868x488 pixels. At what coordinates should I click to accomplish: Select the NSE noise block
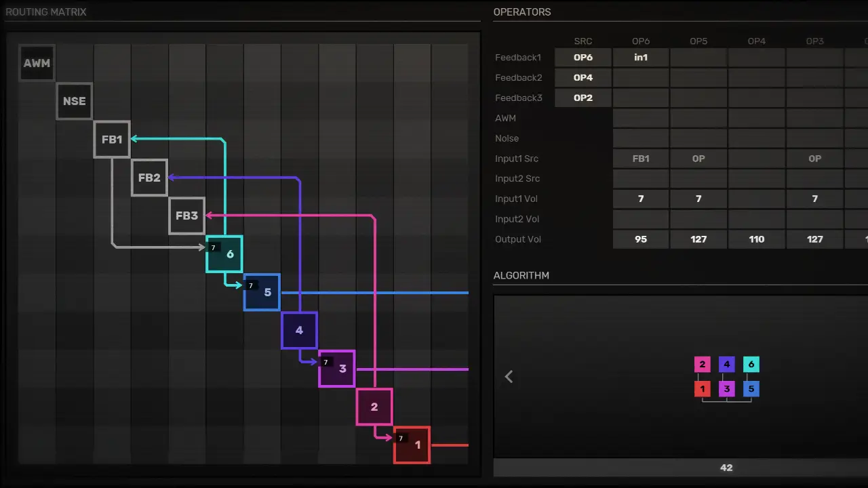point(74,101)
